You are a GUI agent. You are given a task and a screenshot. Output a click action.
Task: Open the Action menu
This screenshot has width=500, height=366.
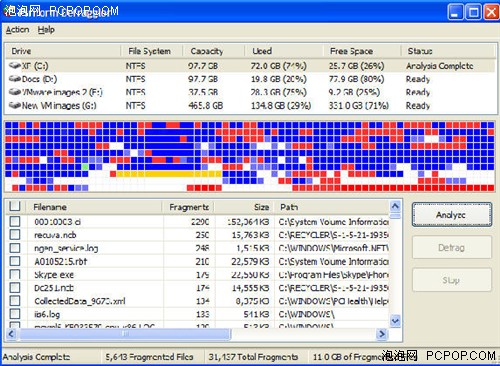(x=17, y=30)
